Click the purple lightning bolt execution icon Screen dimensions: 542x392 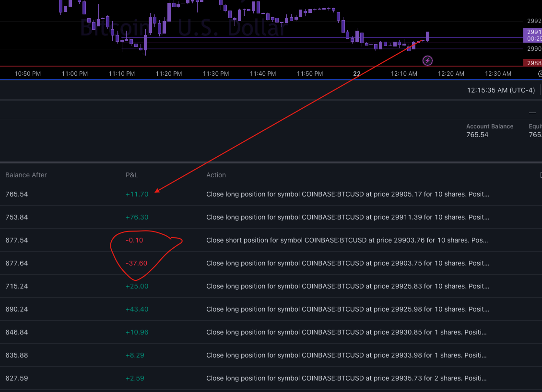pos(427,60)
